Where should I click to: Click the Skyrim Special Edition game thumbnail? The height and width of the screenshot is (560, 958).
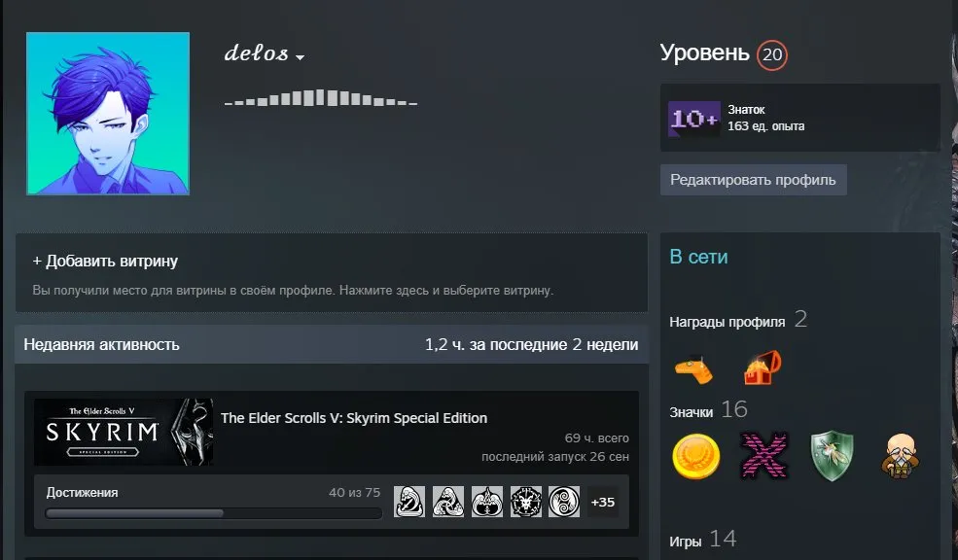(124, 433)
